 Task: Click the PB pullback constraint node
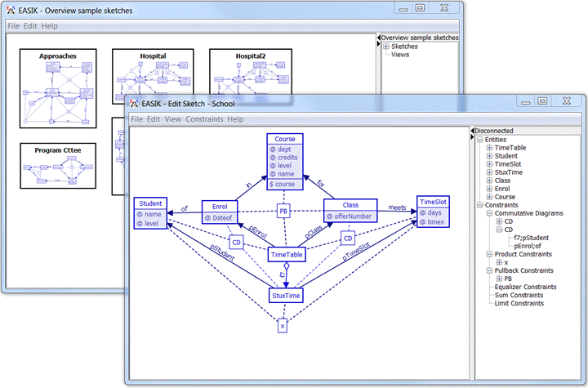click(x=283, y=211)
